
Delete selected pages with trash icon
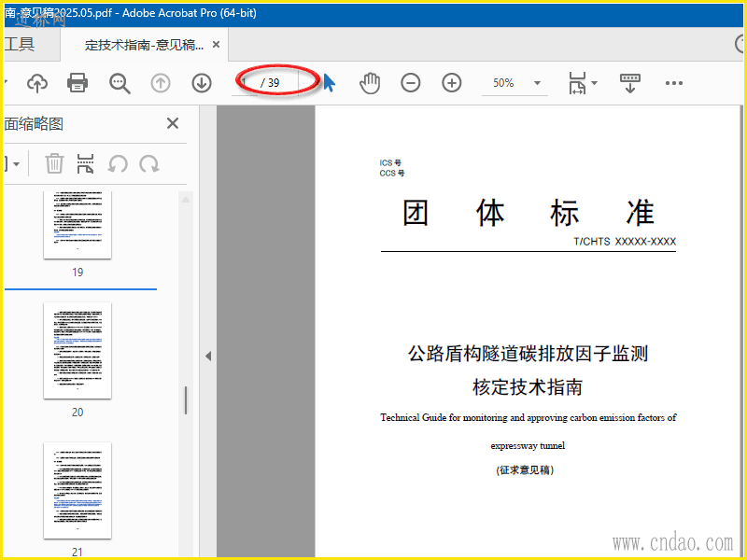54,163
